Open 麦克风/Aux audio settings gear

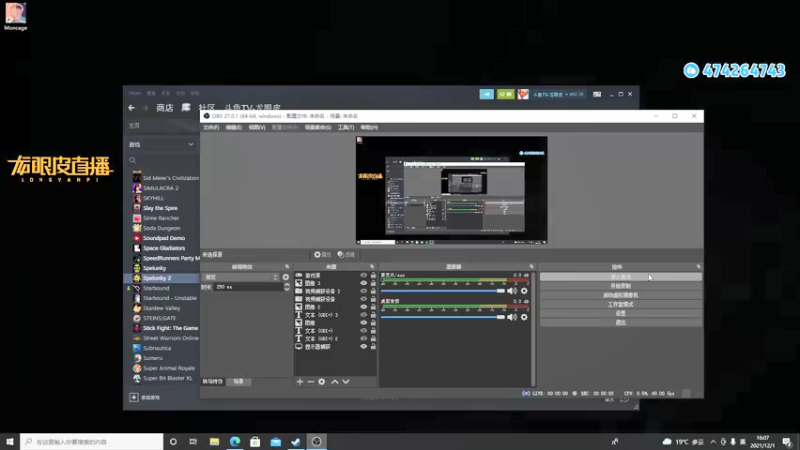point(524,291)
